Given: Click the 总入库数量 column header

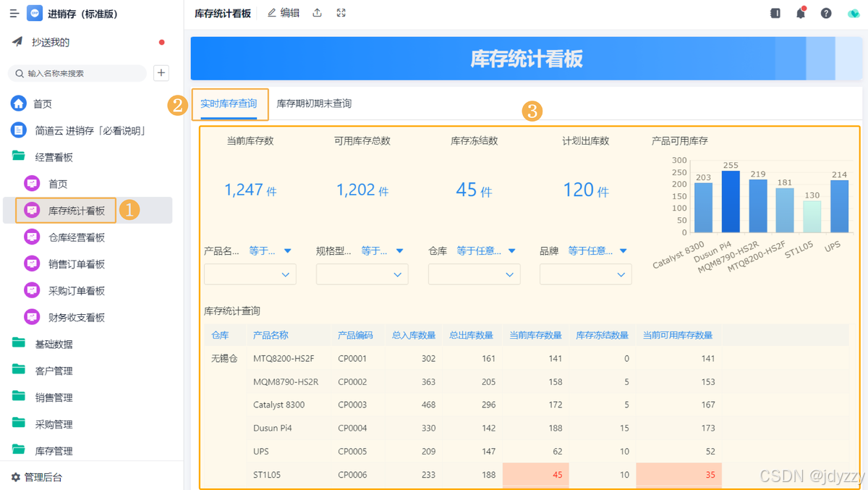Looking at the screenshot, I should 414,335.
